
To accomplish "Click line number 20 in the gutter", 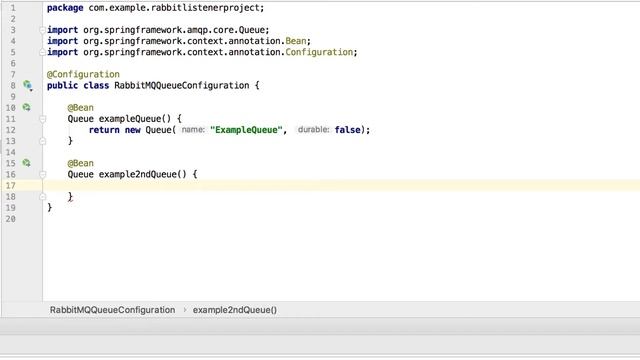I will click(11, 219).
